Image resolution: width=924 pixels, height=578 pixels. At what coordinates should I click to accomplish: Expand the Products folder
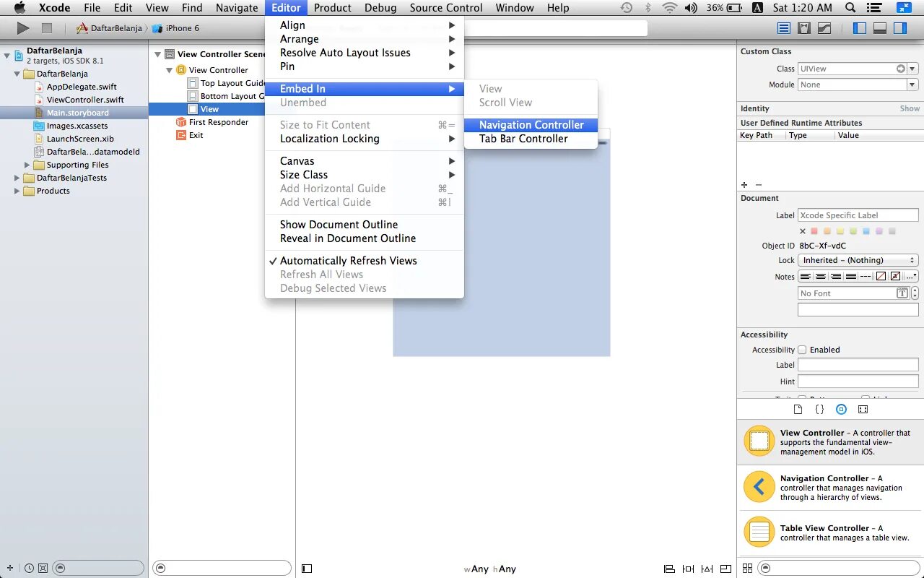(17, 191)
